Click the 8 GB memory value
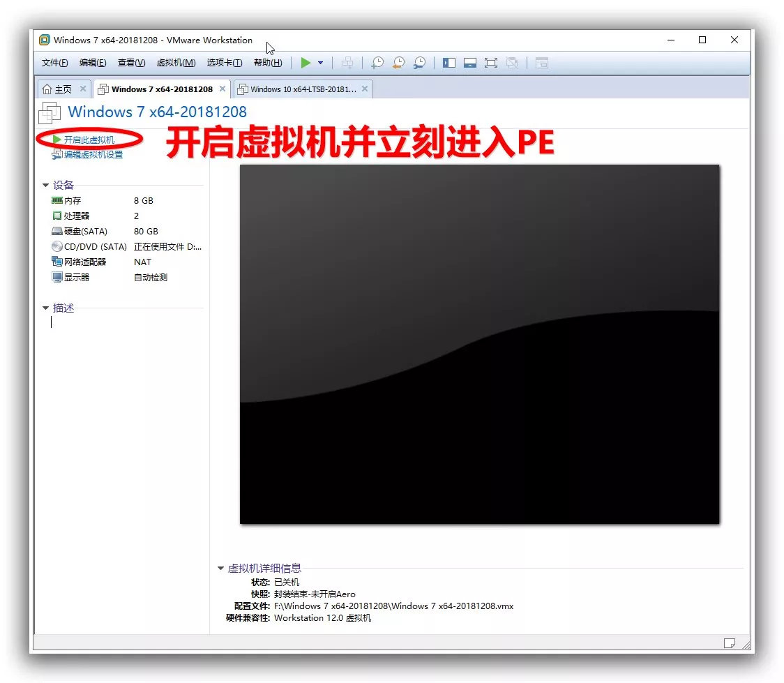Image resolution: width=784 pixels, height=683 pixels. pyautogui.click(x=144, y=200)
